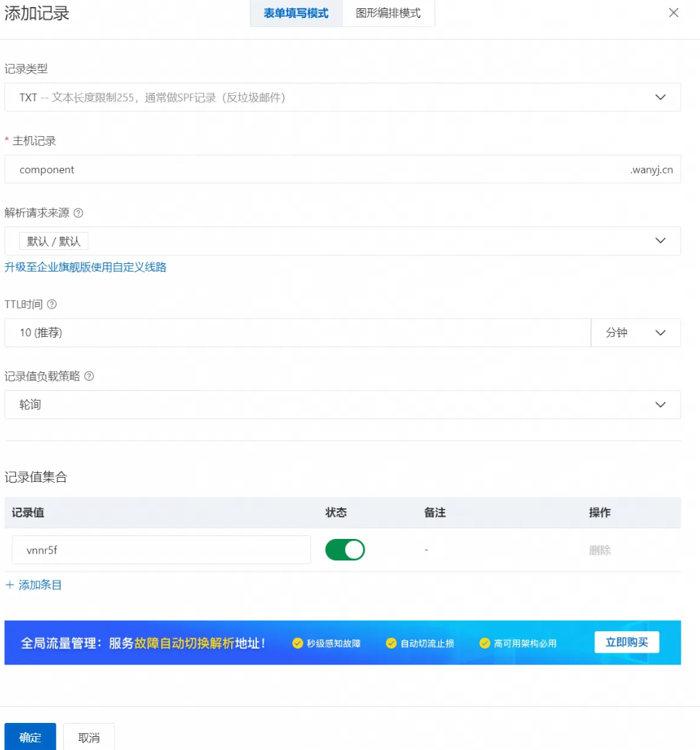Image resolution: width=700 pixels, height=750 pixels.
Task: Click the 确定 confirm button
Action: 30,737
